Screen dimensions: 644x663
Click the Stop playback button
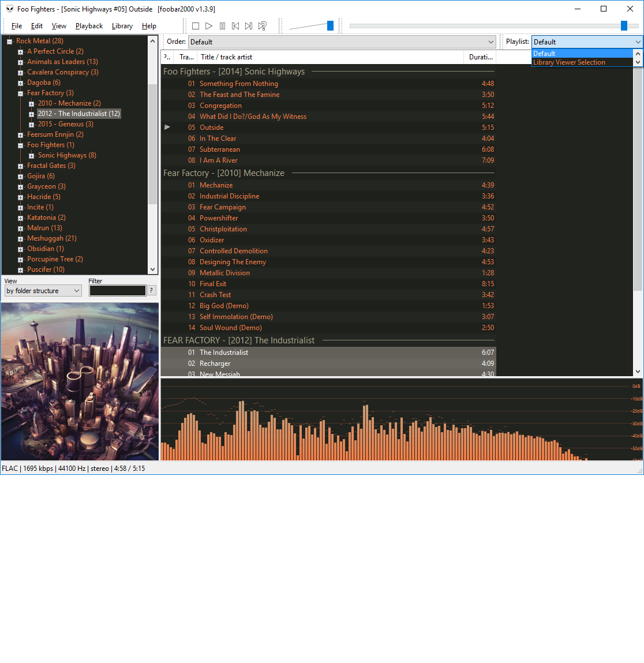(x=196, y=26)
